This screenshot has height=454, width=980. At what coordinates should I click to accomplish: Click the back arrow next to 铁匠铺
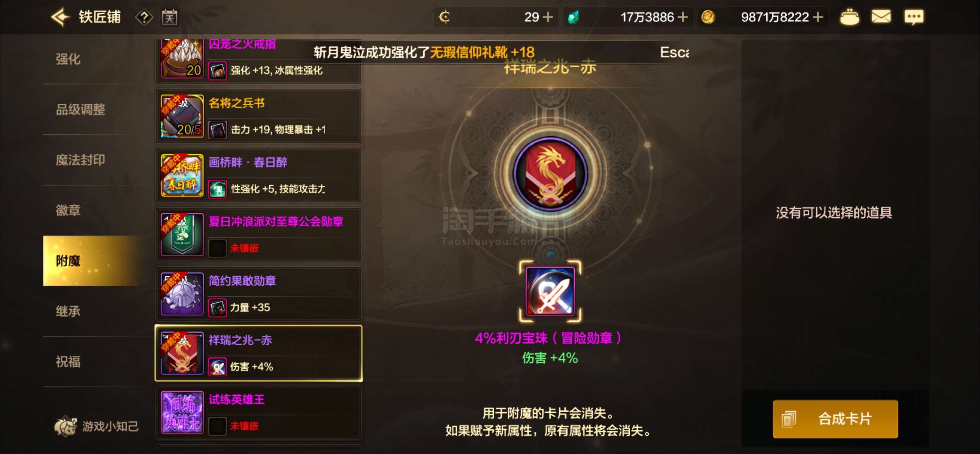(x=60, y=17)
